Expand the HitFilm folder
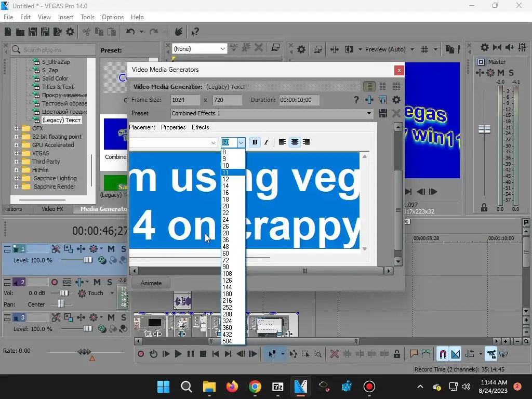Screen dimensions: 532x399 tap(16, 170)
